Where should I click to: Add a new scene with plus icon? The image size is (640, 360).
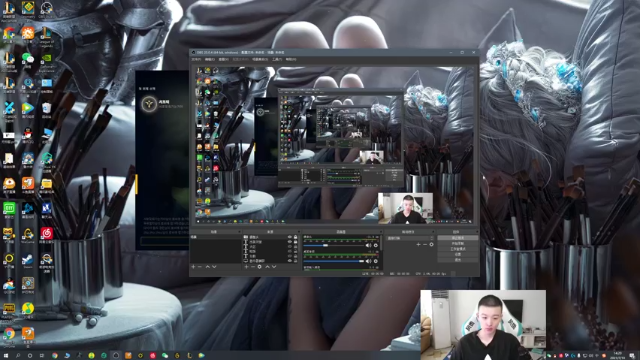click(193, 267)
